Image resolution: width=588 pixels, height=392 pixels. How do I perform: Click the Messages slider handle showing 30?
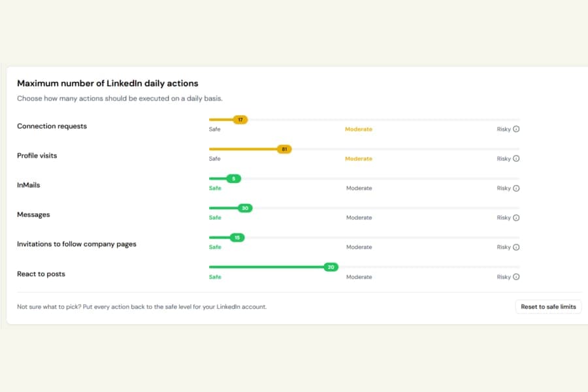pos(245,208)
